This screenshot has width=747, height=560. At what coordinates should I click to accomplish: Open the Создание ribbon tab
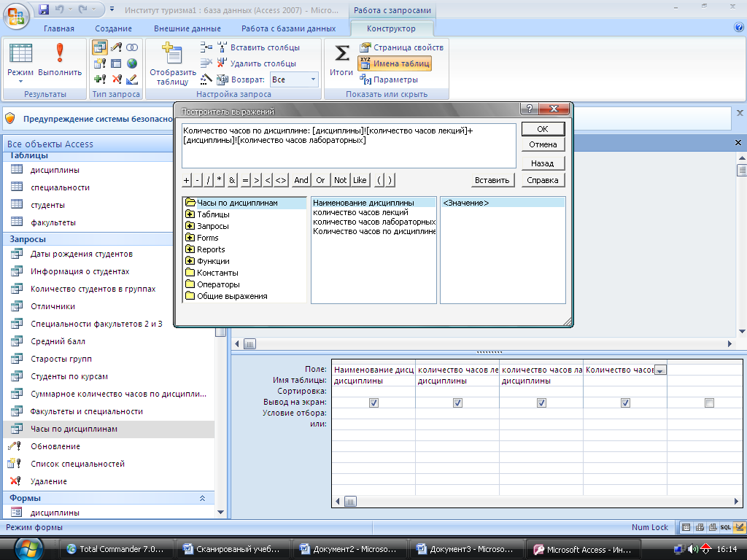click(113, 28)
